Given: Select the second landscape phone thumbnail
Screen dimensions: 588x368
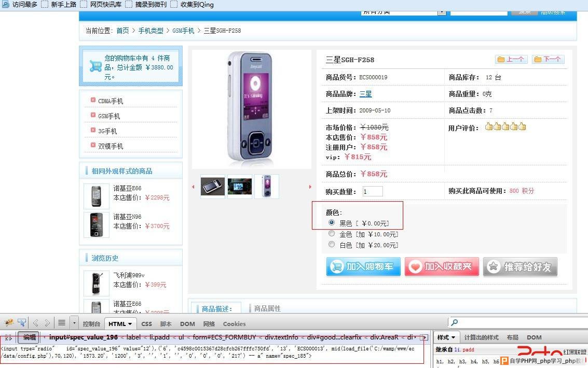Looking at the screenshot, I should (240, 187).
